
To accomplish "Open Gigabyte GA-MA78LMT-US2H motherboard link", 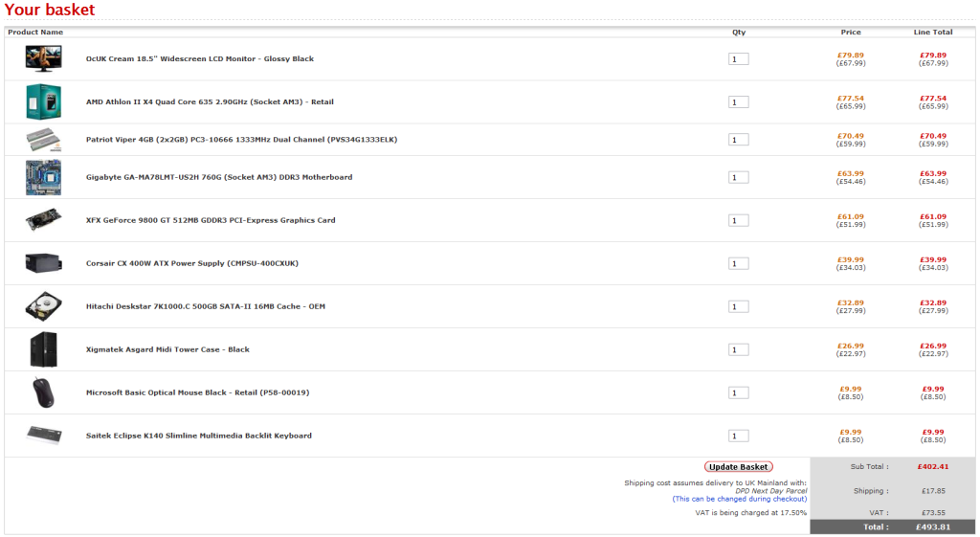I will pos(219,177).
